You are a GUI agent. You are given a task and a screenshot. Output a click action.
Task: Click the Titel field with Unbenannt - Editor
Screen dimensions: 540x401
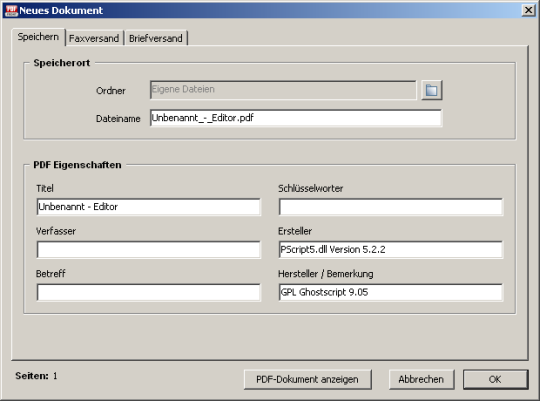click(148, 207)
